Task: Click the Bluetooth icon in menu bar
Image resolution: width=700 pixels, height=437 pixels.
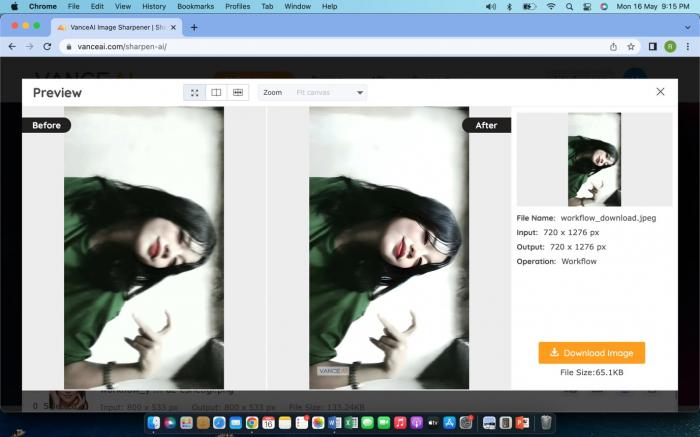Action: (509, 6)
